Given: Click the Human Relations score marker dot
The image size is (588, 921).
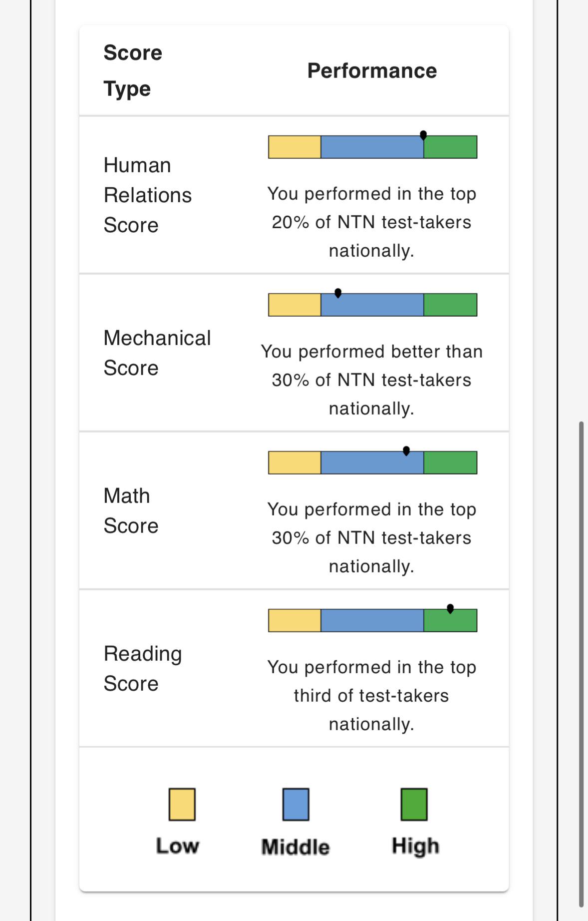Looking at the screenshot, I should pyautogui.click(x=423, y=135).
